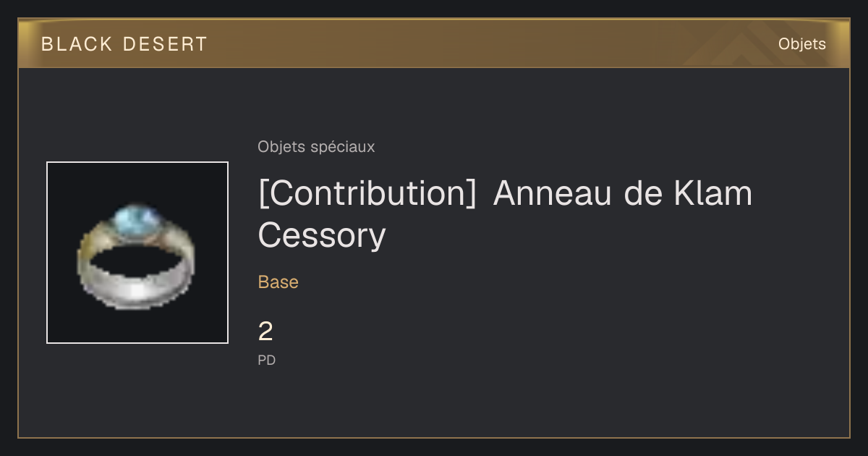Click the BLACK DESERT header title

(124, 44)
